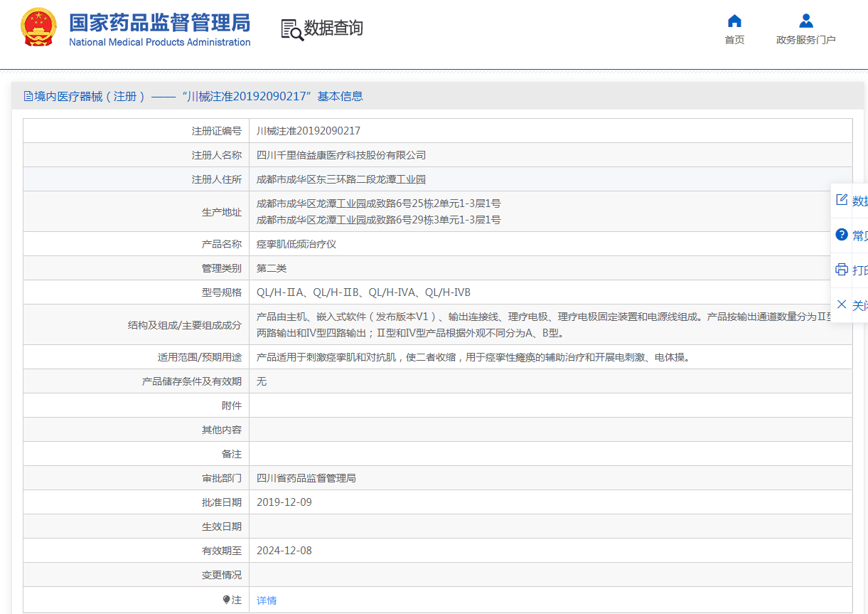The image size is (868, 614).
Task: Click the 成都市成华区东三环路二段龙潭工业园 address
Action: coord(341,179)
